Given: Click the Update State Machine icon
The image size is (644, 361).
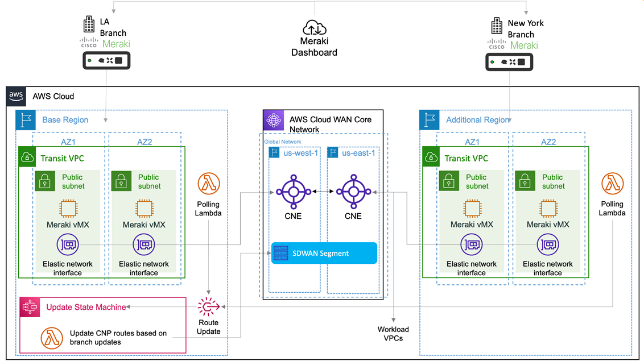Looking at the screenshot, I should [x=30, y=307].
